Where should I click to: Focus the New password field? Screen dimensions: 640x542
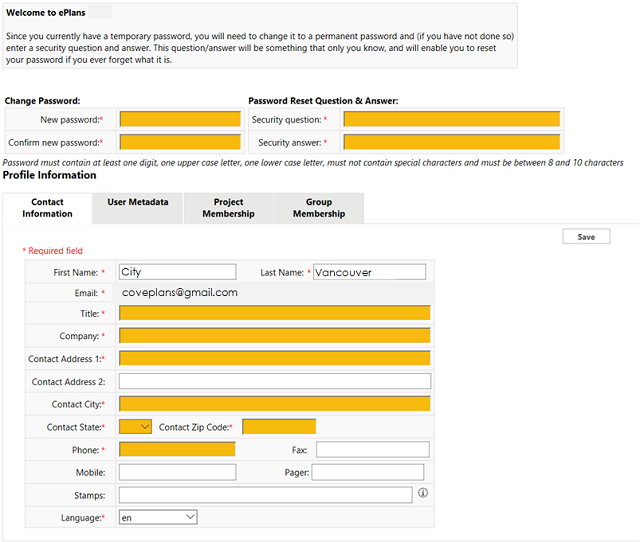(180, 119)
